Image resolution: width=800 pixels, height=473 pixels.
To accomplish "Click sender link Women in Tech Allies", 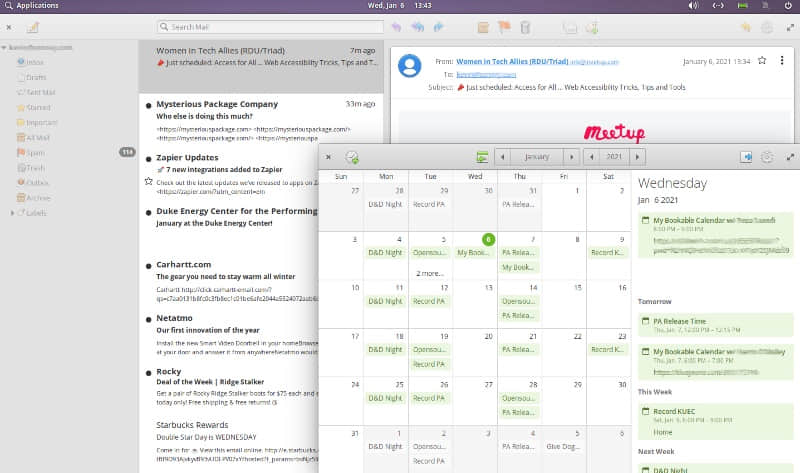I will click(492, 60).
